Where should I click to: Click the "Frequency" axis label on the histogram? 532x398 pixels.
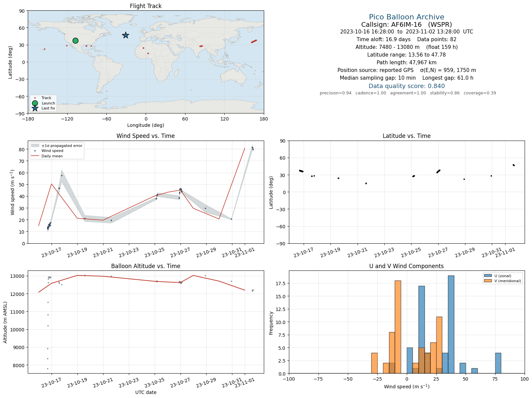tap(271, 323)
